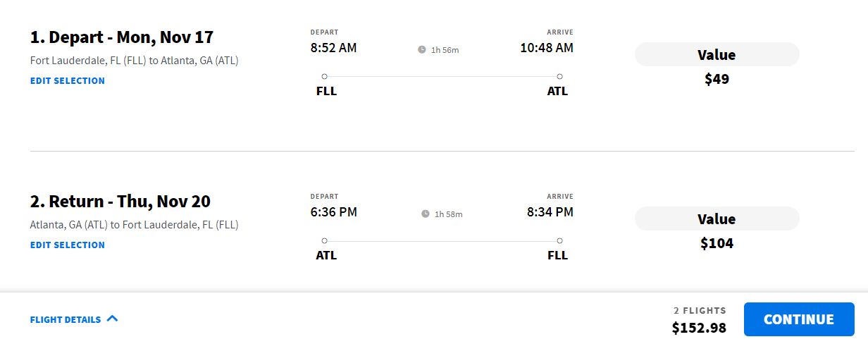Select the Value fare badge for return flight

717,219
